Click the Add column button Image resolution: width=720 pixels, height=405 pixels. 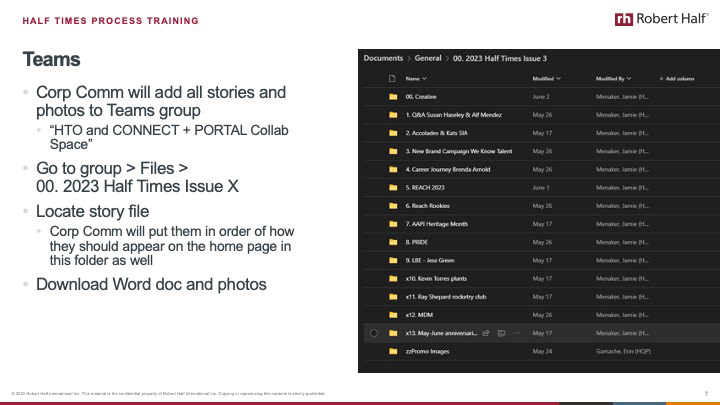point(676,79)
